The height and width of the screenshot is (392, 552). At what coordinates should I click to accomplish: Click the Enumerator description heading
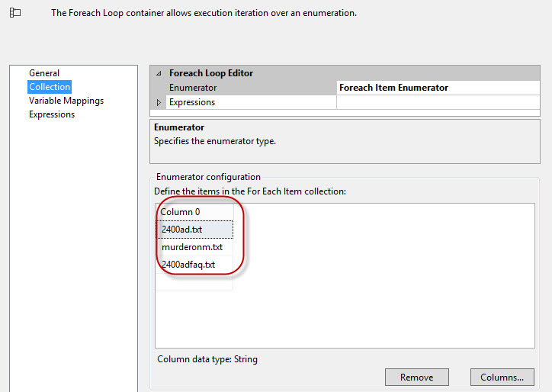(179, 127)
